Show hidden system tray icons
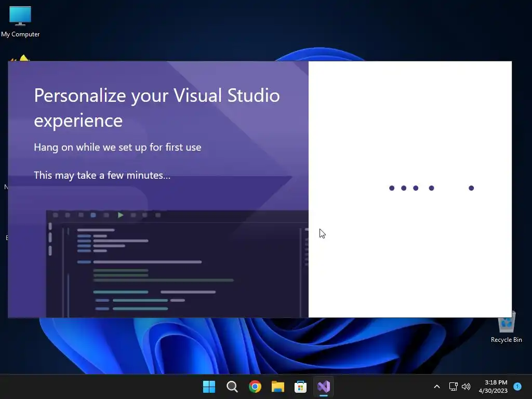532x399 pixels. click(x=437, y=387)
